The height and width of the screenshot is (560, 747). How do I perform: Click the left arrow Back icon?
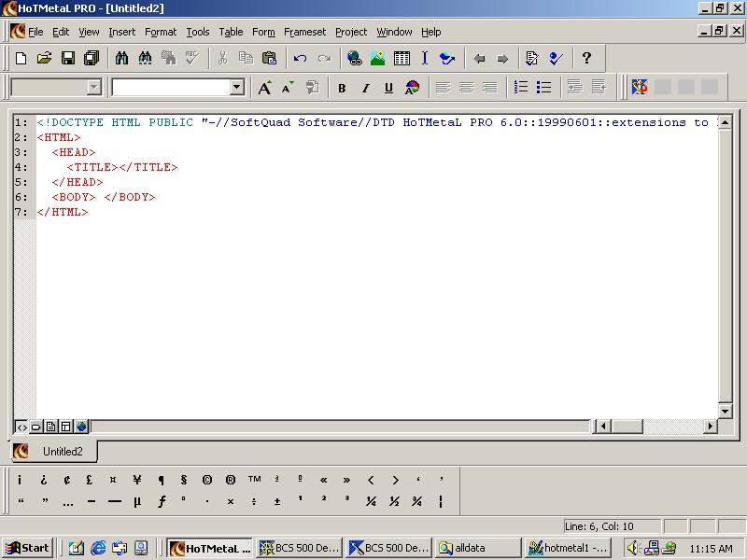pyautogui.click(x=479, y=59)
